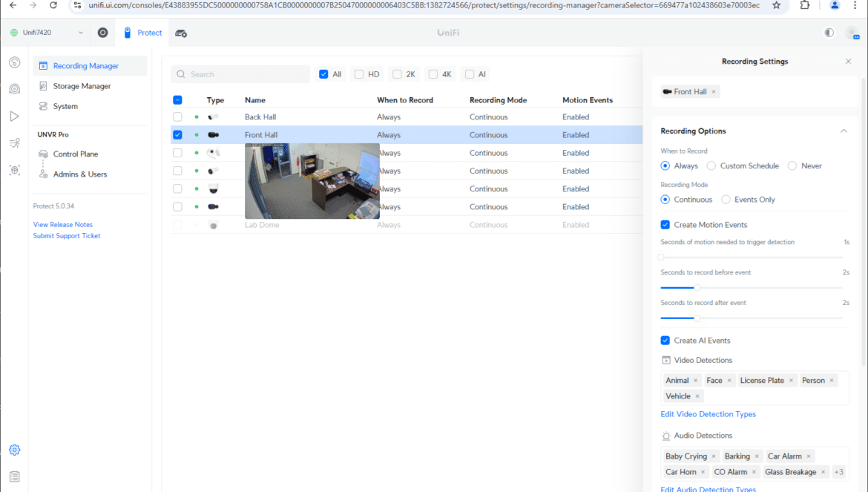868x492 pixels.
Task: Open the View Release Notes link
Action: point(62,225)
